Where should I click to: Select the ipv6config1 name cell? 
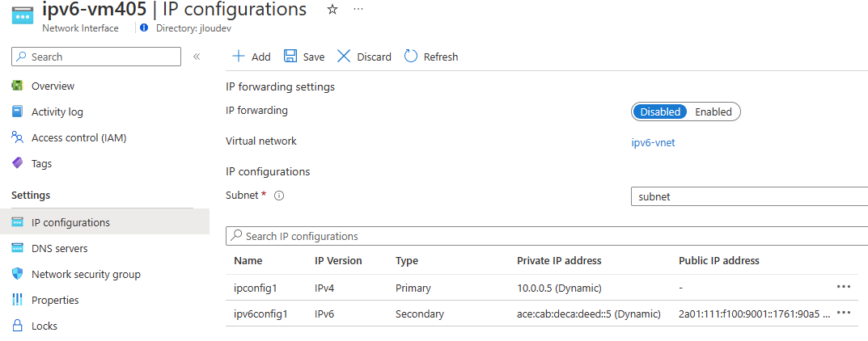coord(261,314)
